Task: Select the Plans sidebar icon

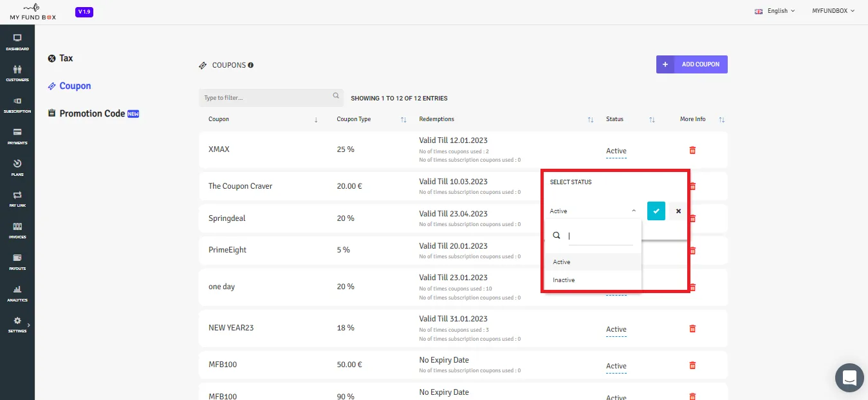Action: [x=17, y=167]
